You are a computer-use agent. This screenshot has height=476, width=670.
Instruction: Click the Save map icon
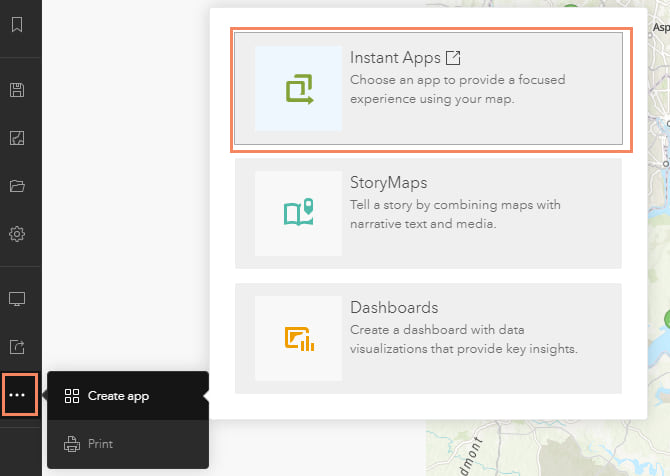(17, 91)
